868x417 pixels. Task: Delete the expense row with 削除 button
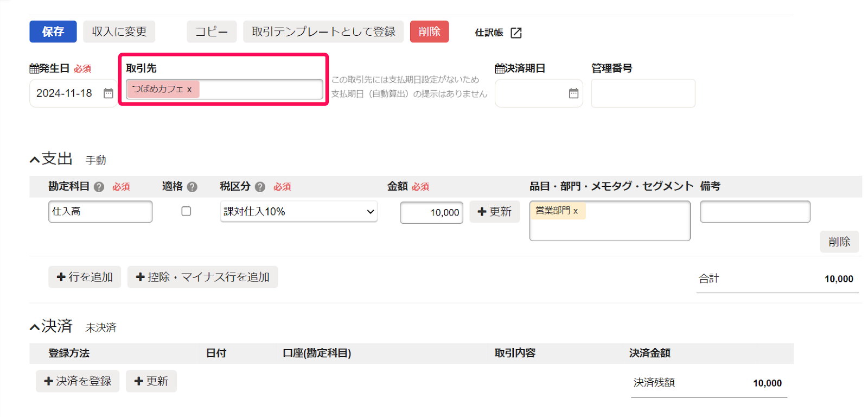[x=839, y=242]
